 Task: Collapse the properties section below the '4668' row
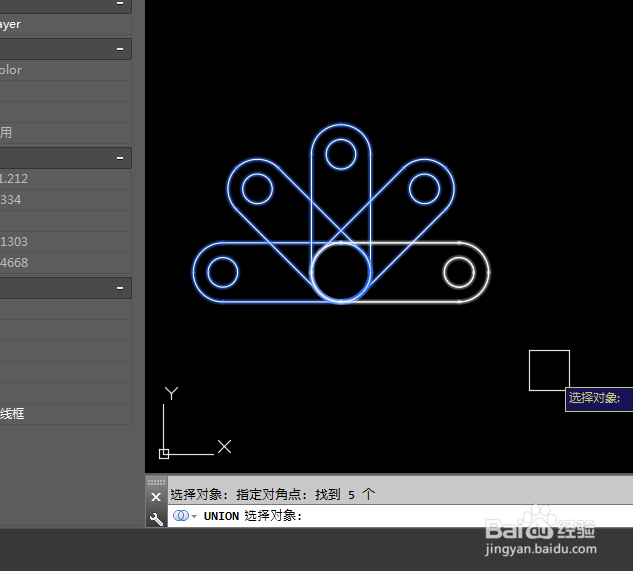coord(120,288)
